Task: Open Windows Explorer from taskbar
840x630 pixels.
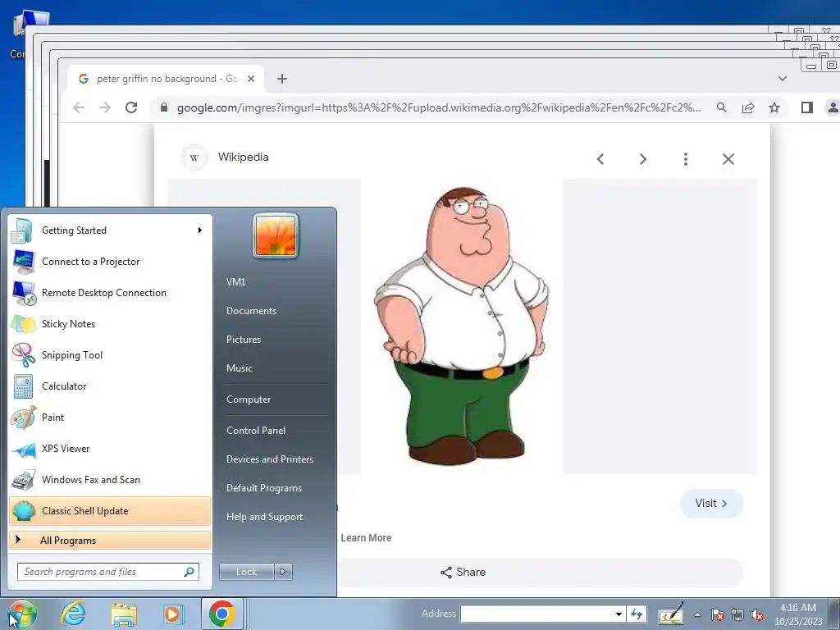Action: [124, 614]
